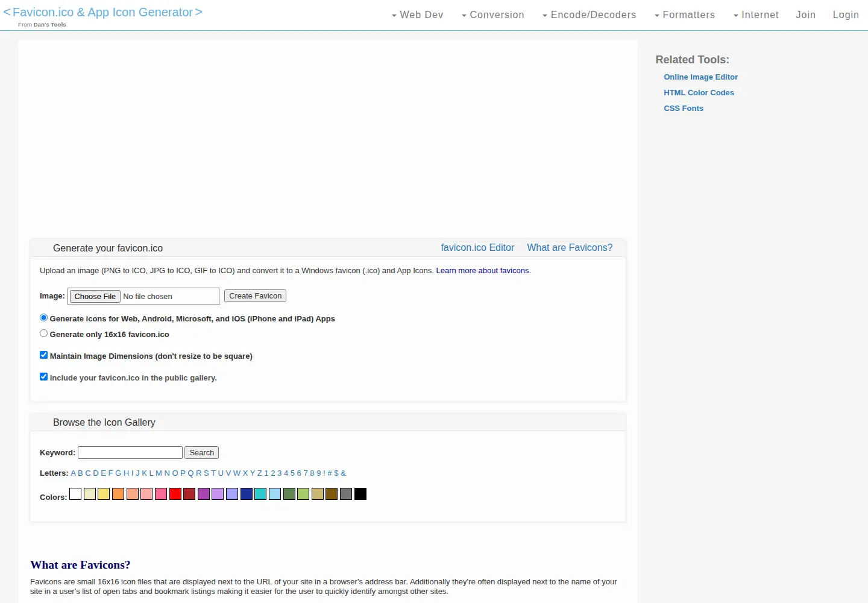This screenshot has height=603, width=868.
Task: Click the Join menu item
Action: [x=805, y=15]
